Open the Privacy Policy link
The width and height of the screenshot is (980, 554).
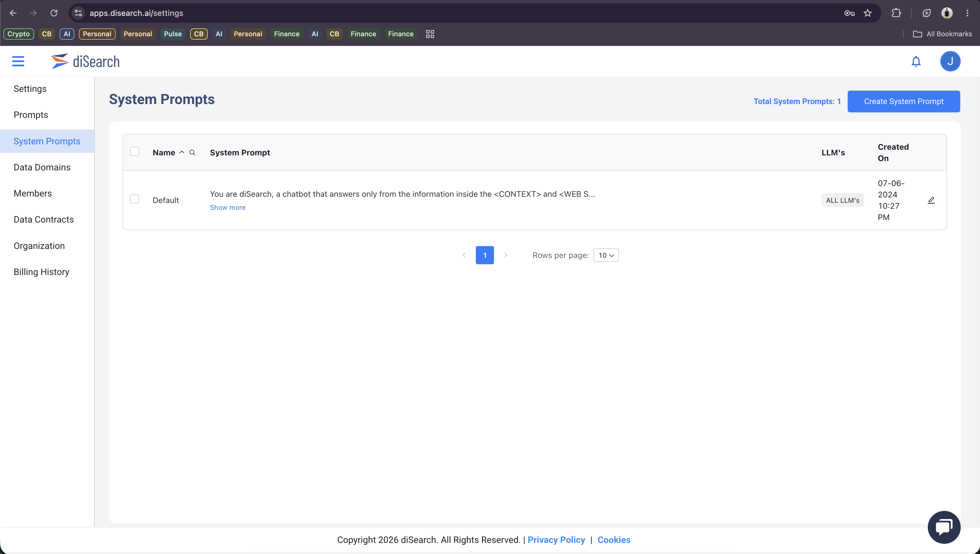pos(556,540)
